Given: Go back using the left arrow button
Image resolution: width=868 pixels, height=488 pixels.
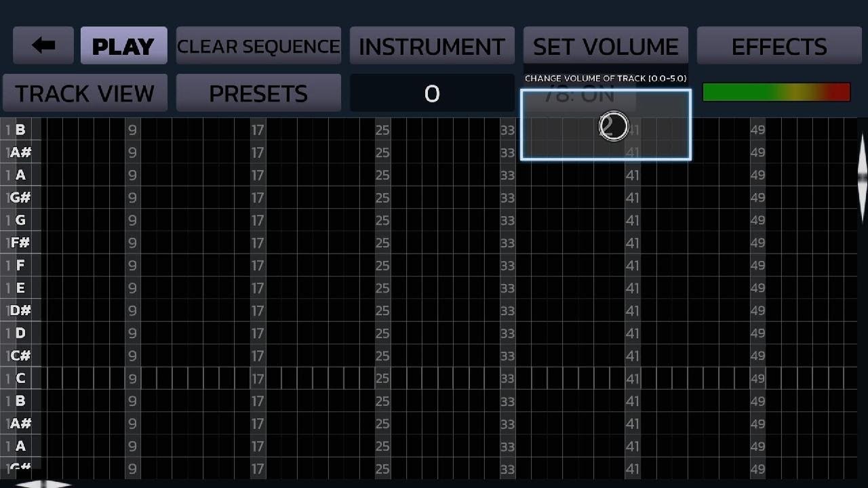Looking at the screenshot, I should point(43,46).
